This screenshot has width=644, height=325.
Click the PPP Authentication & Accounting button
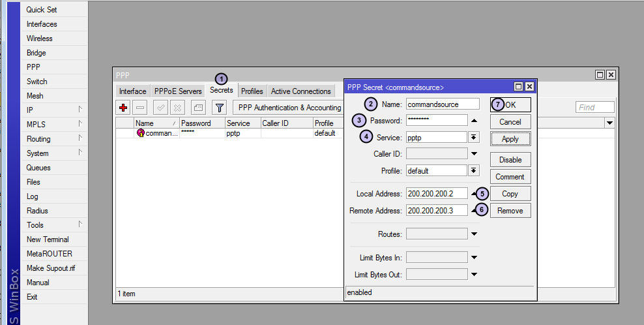tap(289, 108)
